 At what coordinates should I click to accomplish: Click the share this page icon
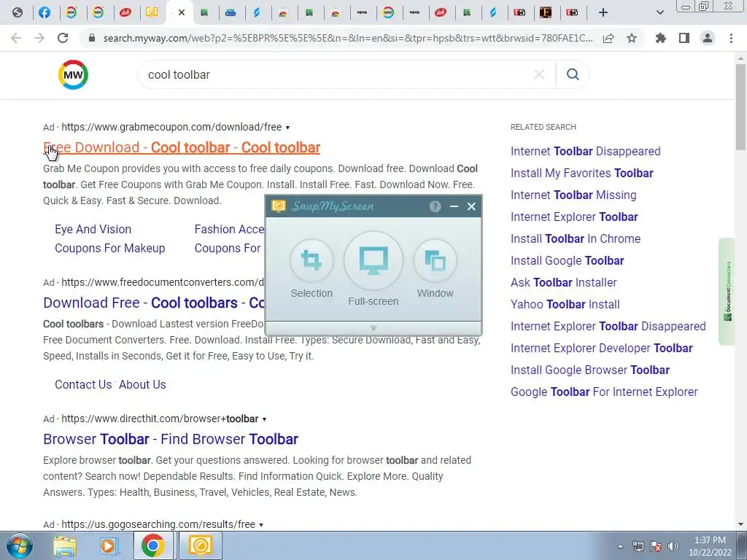(608, 38)
